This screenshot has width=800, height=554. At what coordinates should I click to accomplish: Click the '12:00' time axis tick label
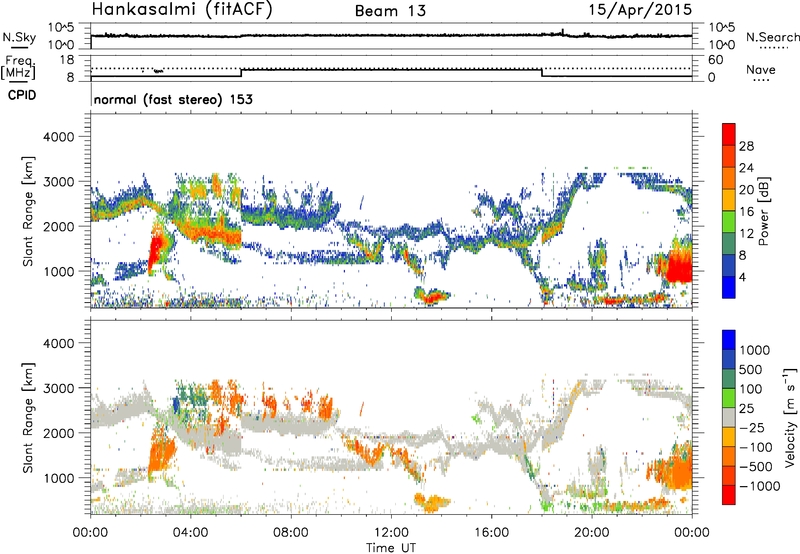tap(391, 533)
